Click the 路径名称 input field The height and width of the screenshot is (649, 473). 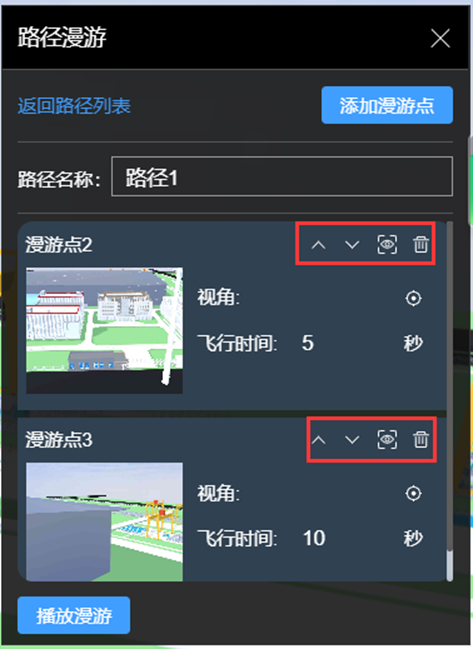(x=282, y=176)
